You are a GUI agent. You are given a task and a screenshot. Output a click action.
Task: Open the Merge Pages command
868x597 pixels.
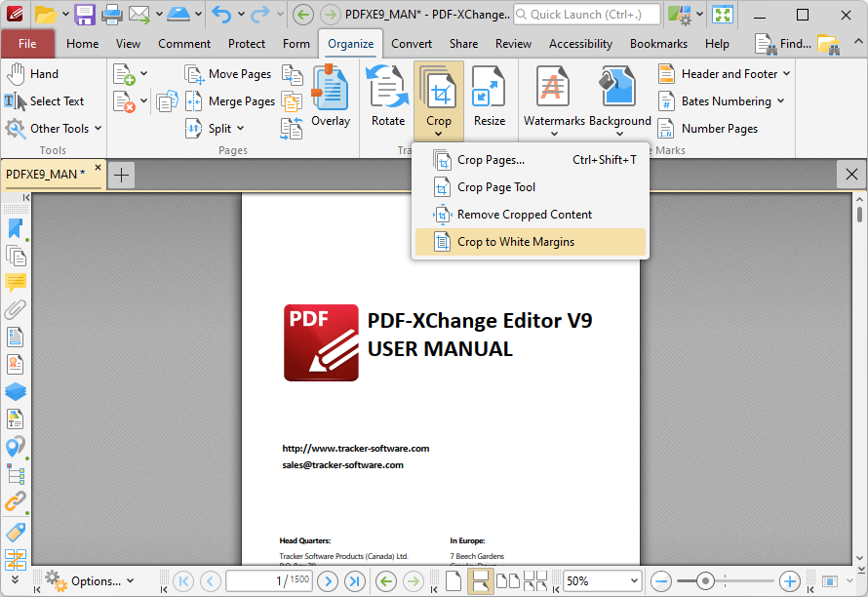[x=230, y=101]
